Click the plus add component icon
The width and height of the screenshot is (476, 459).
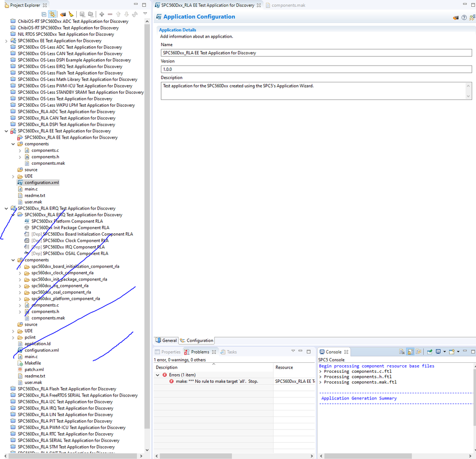click(x=101, y=14)
